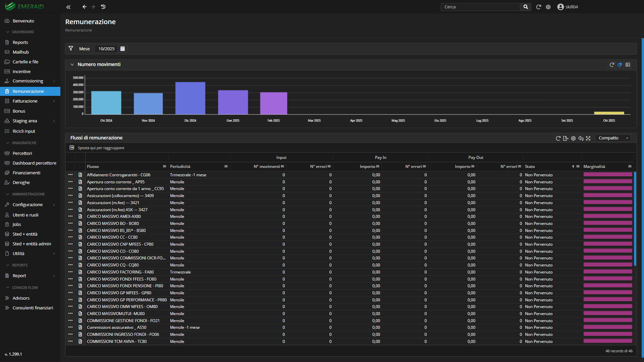Refresh the Numero movimenti chart
Screen dimensions: 644x362
(612, 65)
